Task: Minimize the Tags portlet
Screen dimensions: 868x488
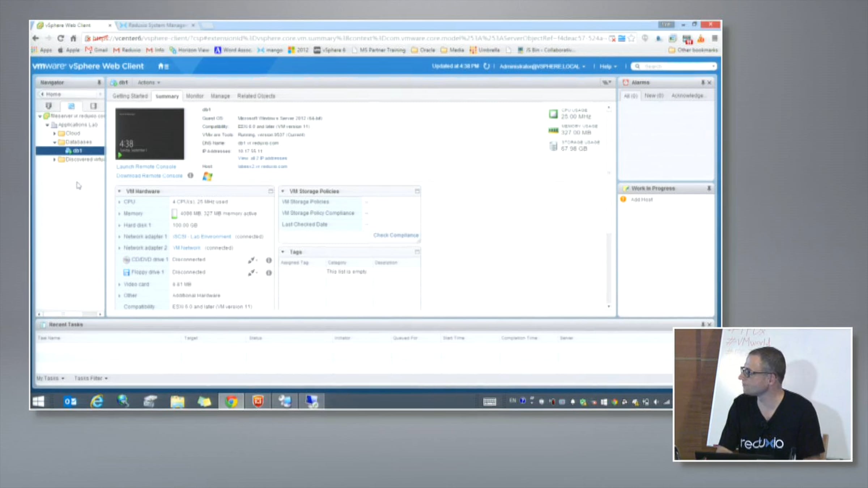Action: pos(417,252)
